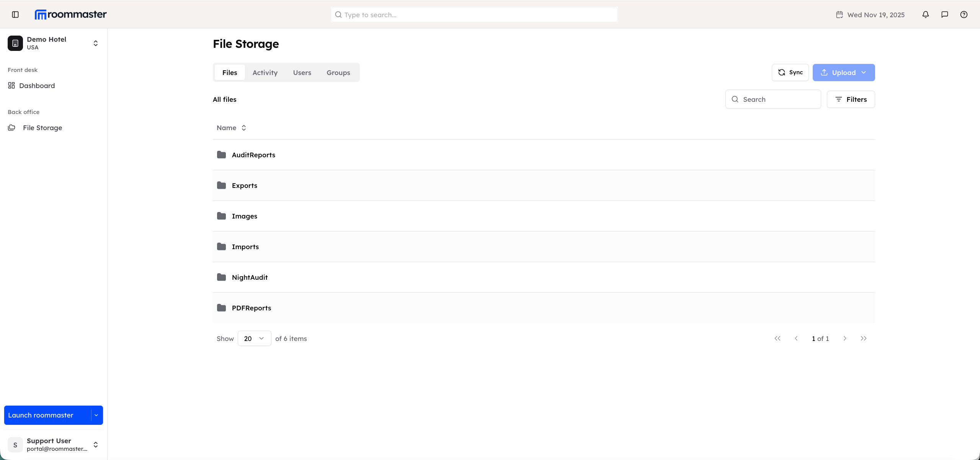Click the Sync button

point(790,72)
